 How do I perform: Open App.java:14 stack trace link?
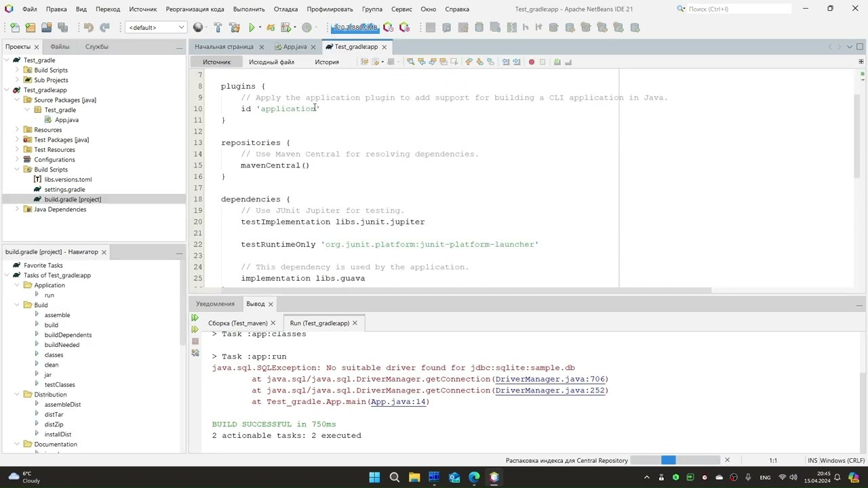tap(398, 402)
